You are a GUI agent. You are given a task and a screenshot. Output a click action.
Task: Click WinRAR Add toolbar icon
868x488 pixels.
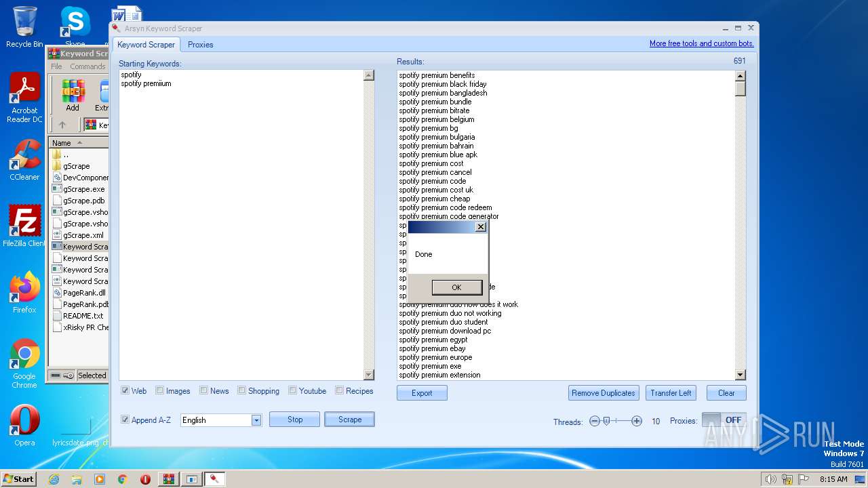pos(73,96)
